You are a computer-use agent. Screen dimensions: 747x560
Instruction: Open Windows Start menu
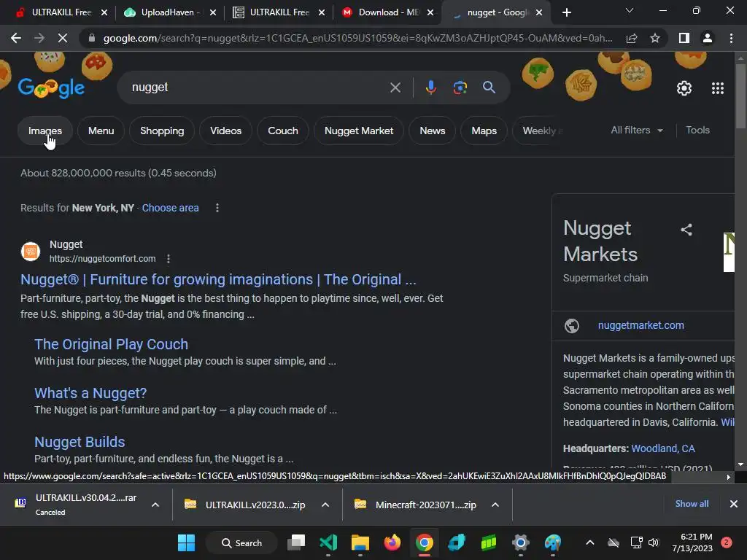pyautogui.click(x=186, y=542)
